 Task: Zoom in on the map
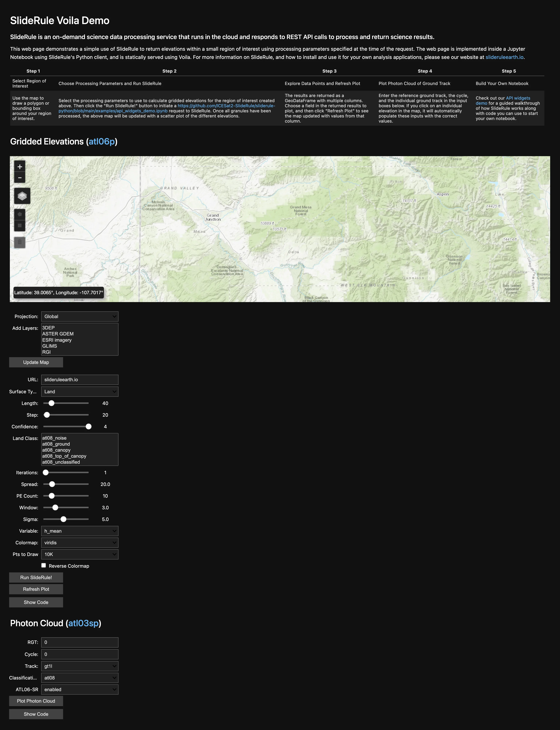click(x=20, y=167)
